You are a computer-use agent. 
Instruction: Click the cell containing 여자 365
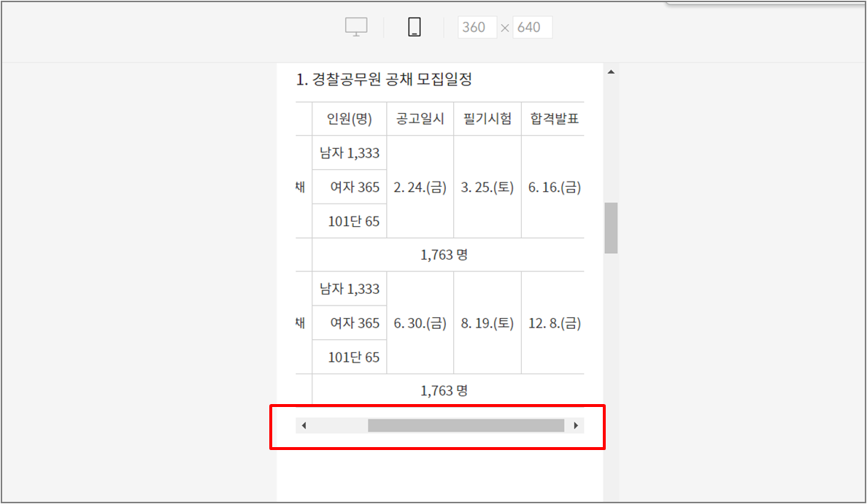349,187
